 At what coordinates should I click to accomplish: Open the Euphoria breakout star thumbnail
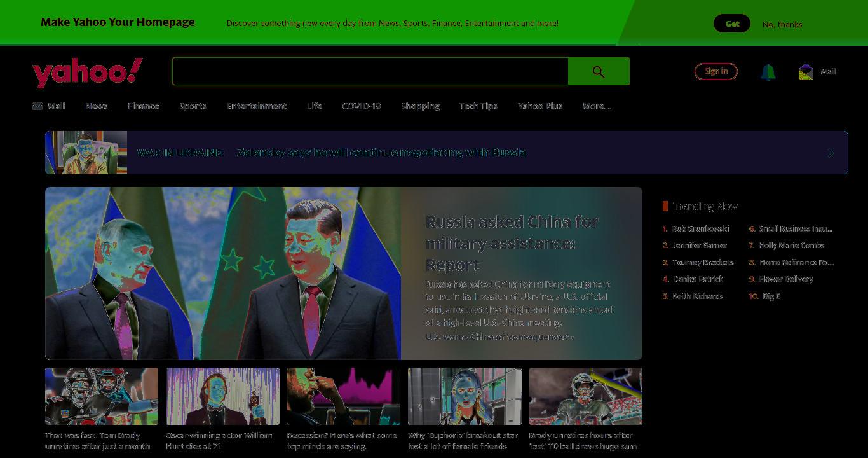465,396
